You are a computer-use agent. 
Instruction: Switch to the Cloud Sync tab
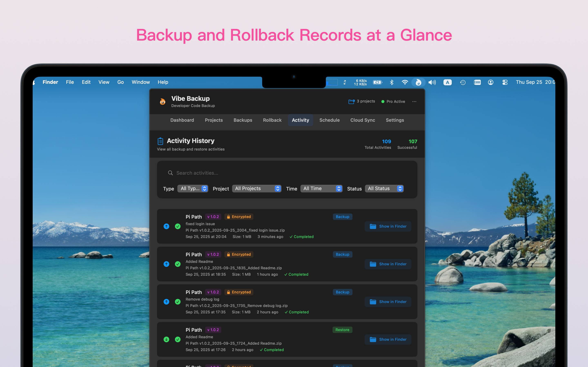(x=363, y=120)
